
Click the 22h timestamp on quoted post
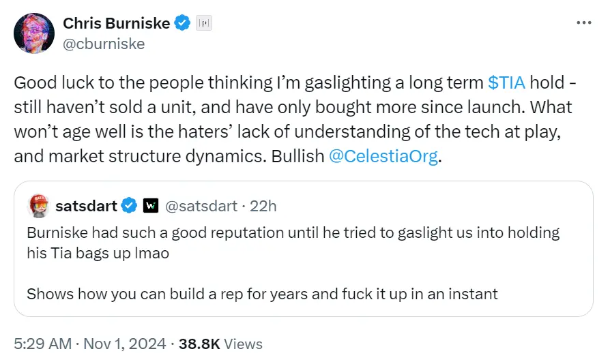tap(263, 205)
